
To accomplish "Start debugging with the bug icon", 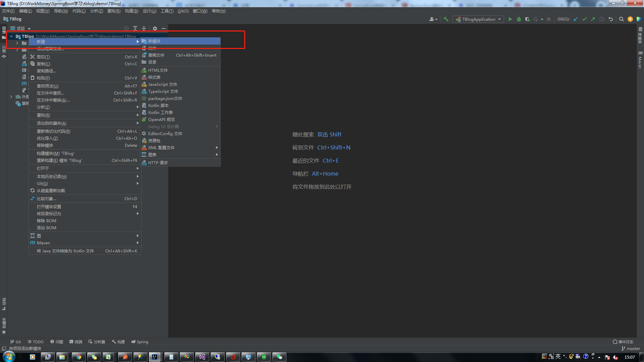I will pyautogui.click(x=519, y=19).
